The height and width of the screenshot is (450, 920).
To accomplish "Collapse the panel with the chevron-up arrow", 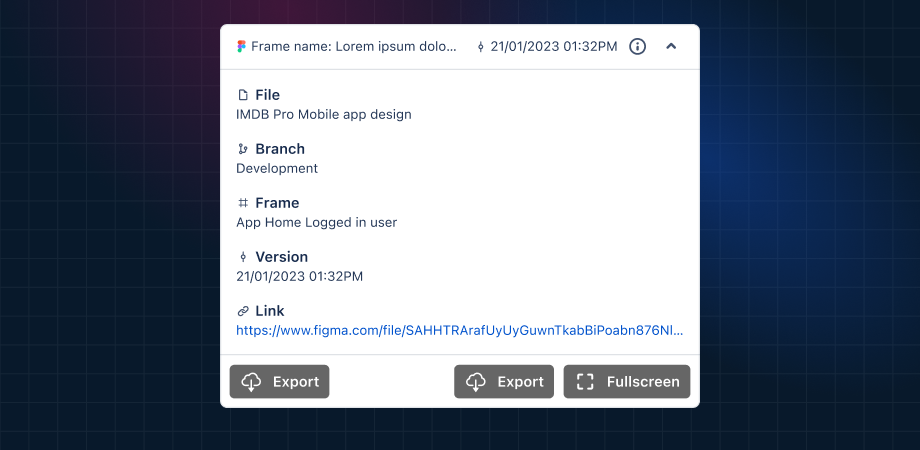I will coord(671,46).
